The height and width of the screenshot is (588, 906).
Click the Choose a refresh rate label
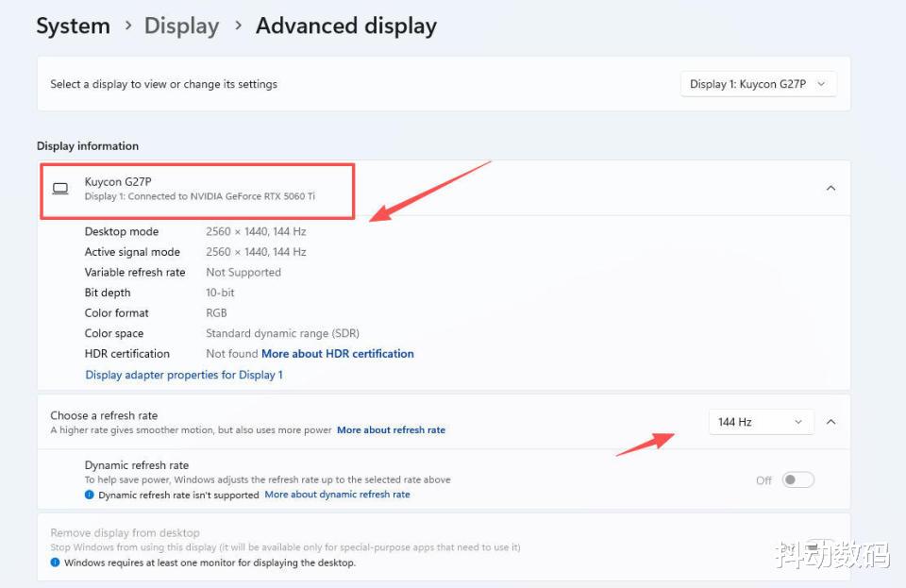(x=104, y=415)
